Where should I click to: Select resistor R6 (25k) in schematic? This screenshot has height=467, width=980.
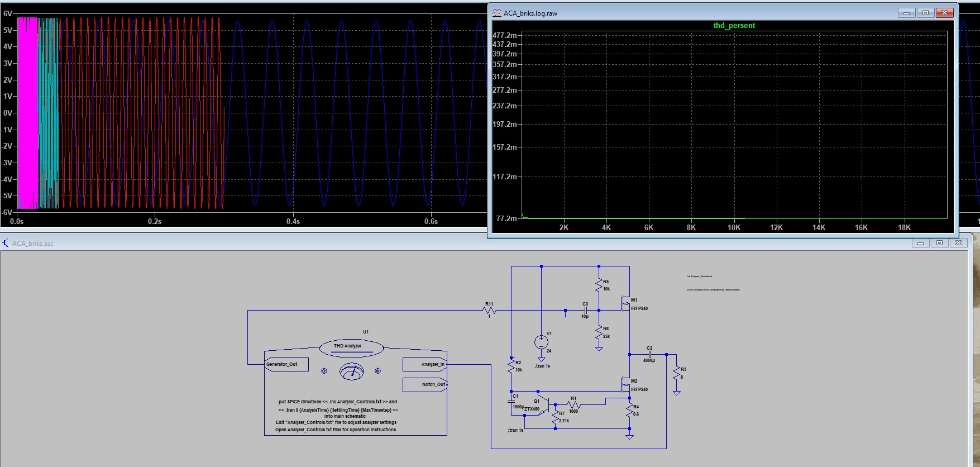pos(599,332)
